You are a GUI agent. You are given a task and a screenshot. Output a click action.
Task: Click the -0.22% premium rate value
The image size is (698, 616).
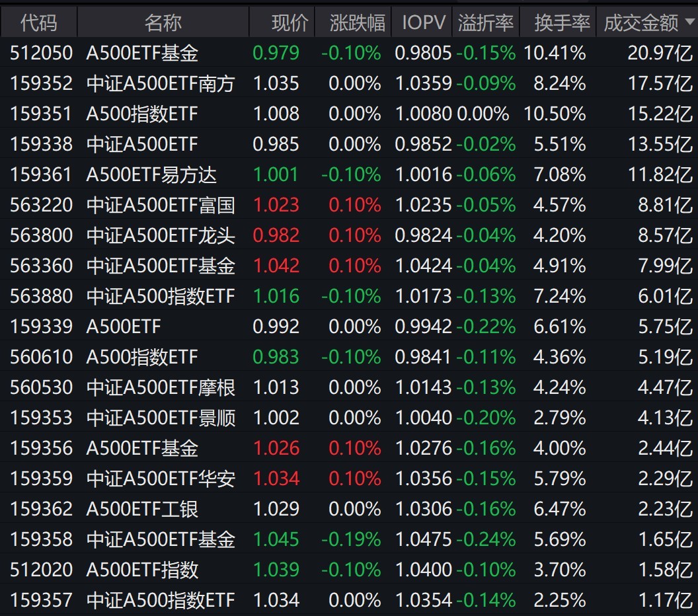(486, 327)
